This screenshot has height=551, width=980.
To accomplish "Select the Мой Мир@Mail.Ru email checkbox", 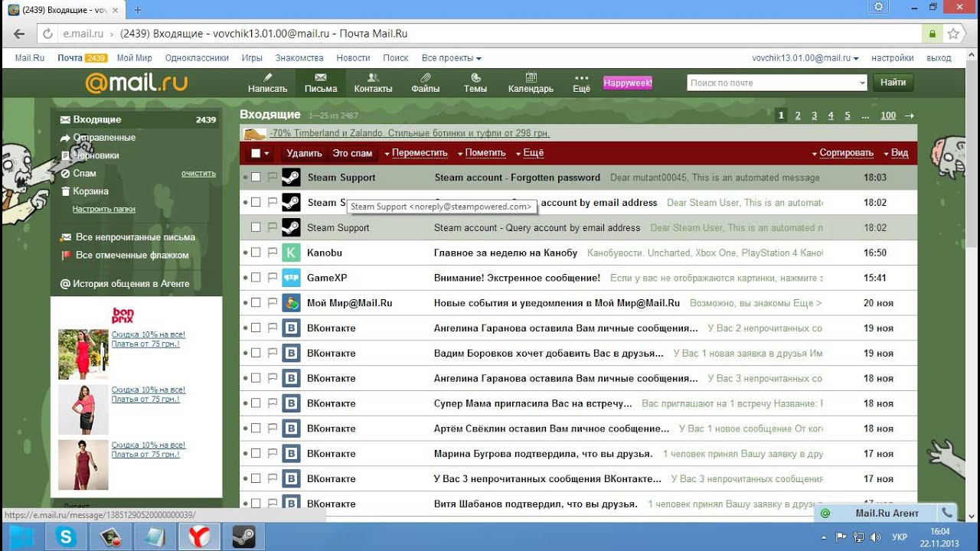I will (x=256, y=303).
